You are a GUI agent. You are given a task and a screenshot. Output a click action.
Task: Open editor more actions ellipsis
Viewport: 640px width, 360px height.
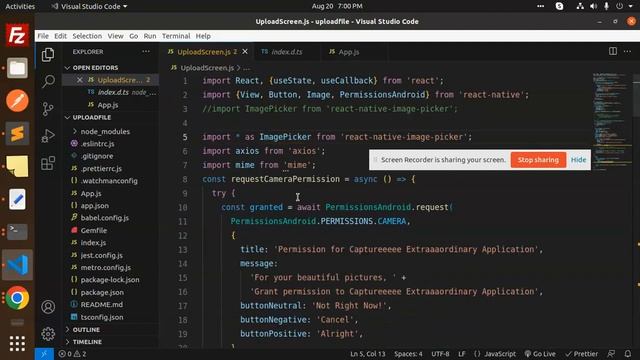pos(627,51)
